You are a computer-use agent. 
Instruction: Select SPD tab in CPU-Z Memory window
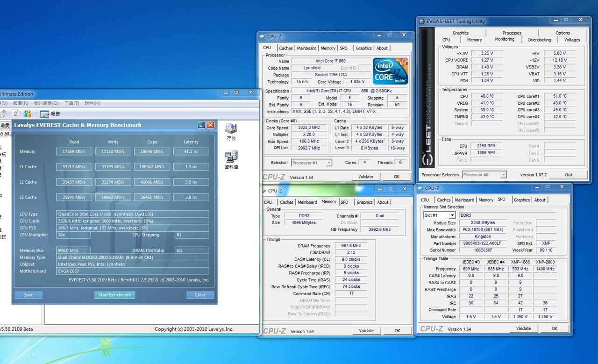point(344,202)
